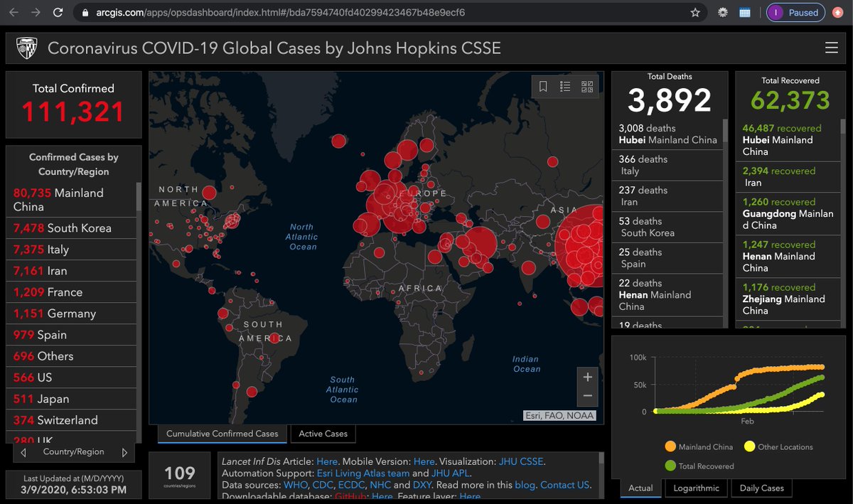Click the browser forward arrow
The image size is (853, 504).
tap(36, 13)
